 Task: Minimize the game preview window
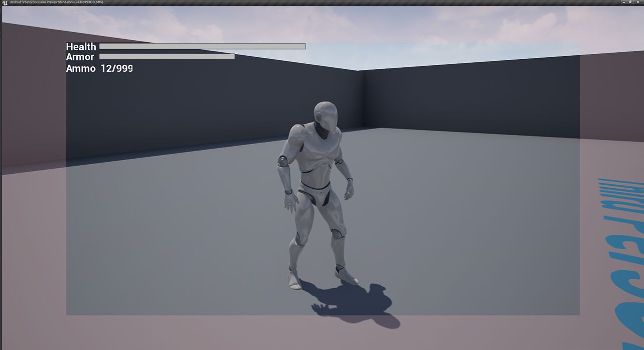tap(623, 2)
